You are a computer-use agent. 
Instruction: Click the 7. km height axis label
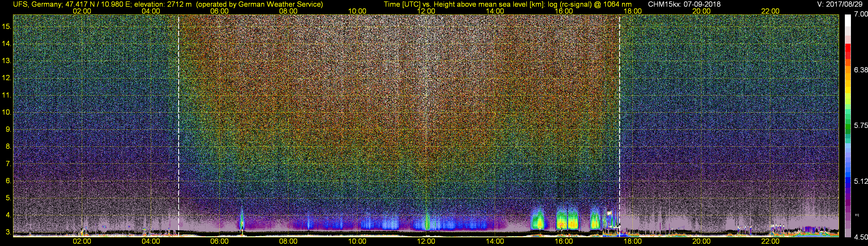pos(8,164)
